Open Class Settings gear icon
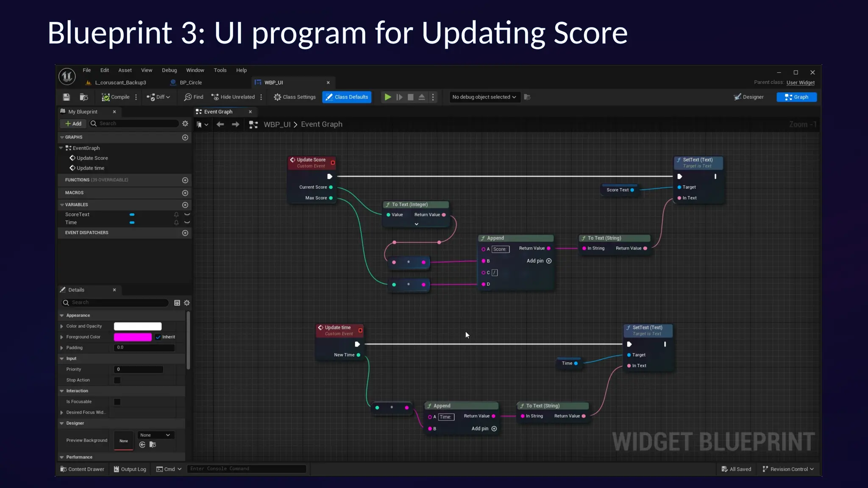Screen dimensions: 868x488 tap(277, 97)
